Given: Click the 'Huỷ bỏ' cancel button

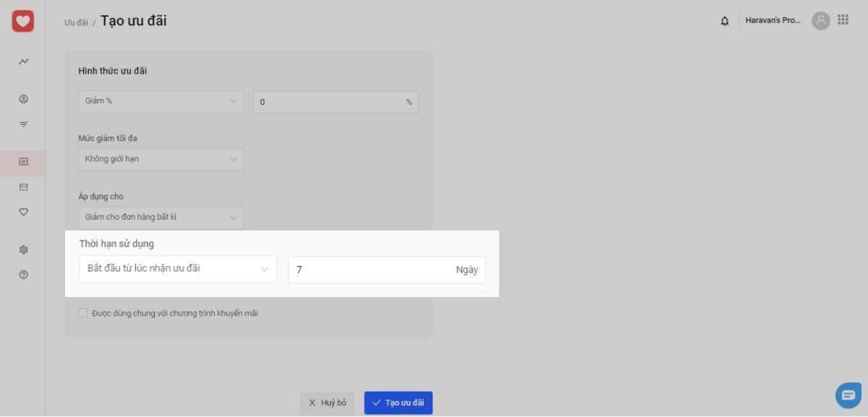Looking at the screenshot, I should point(327,403).
